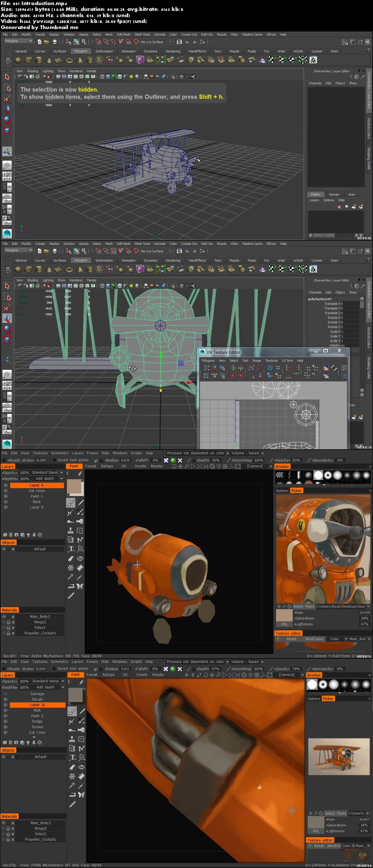Open the Polygons mode dropdown in the UV Texture Editor frame
The width and height of the screenshot is (373, 868).
tap(19, 250)
